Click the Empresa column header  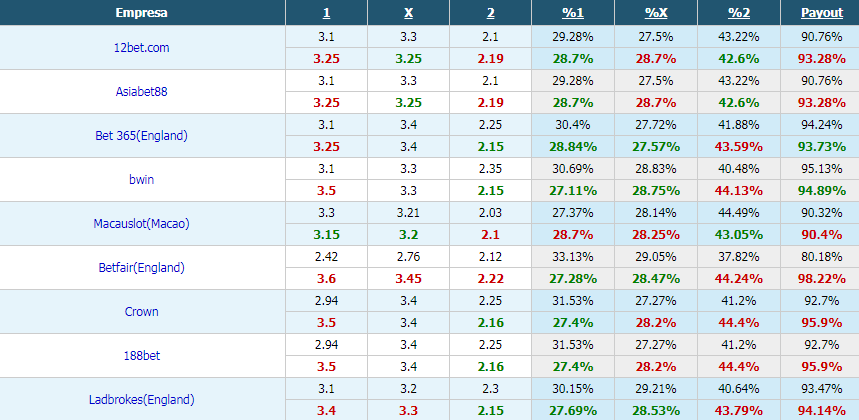click(x=141, y=13)
